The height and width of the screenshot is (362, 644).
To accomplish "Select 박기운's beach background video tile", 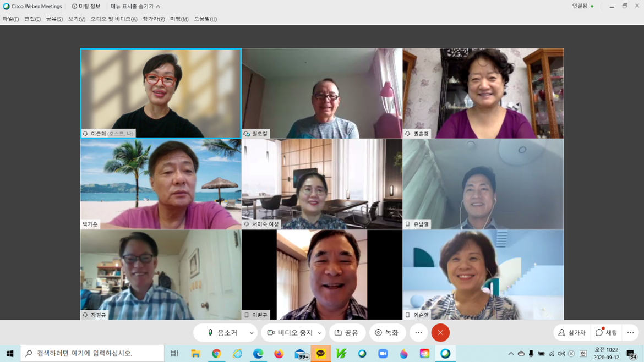I will pyautogui.click(x=161, y=184).
